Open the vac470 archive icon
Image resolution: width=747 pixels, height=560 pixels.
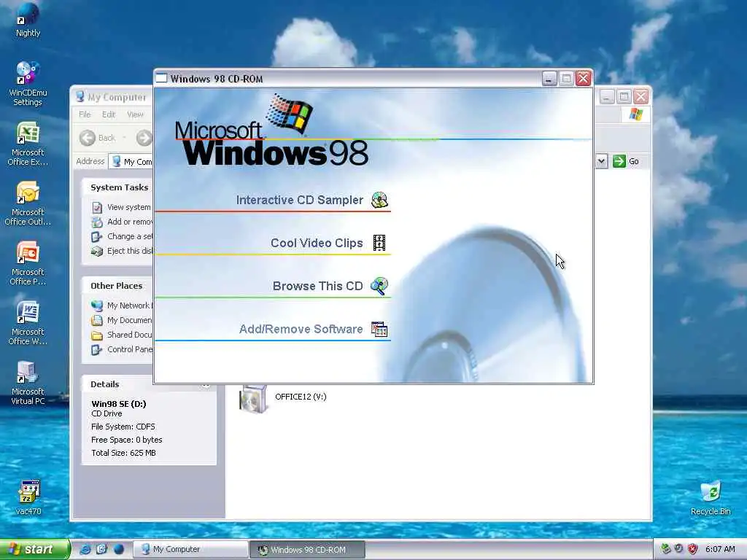coord(28,497)
